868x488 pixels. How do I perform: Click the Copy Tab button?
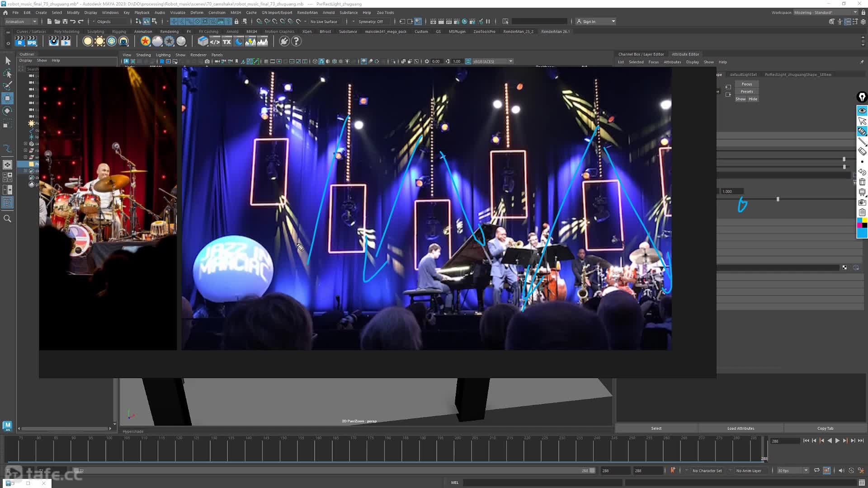coord(825,428)
